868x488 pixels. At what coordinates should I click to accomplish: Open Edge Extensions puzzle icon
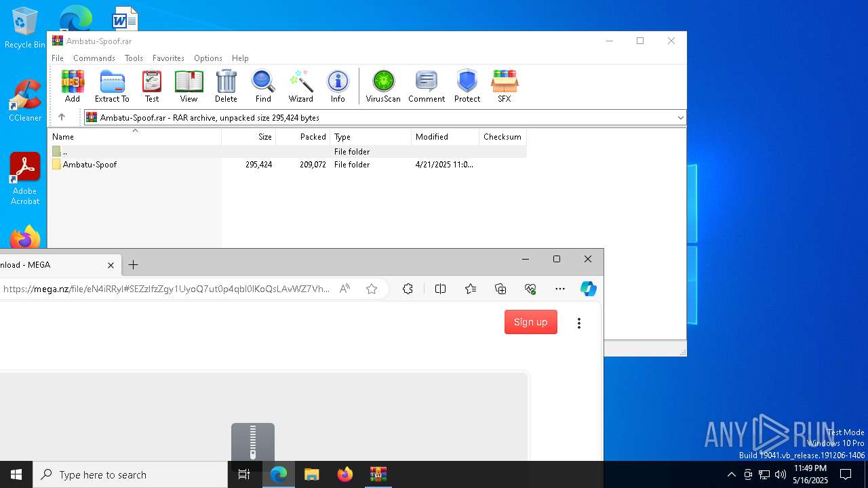click(408, 289)
